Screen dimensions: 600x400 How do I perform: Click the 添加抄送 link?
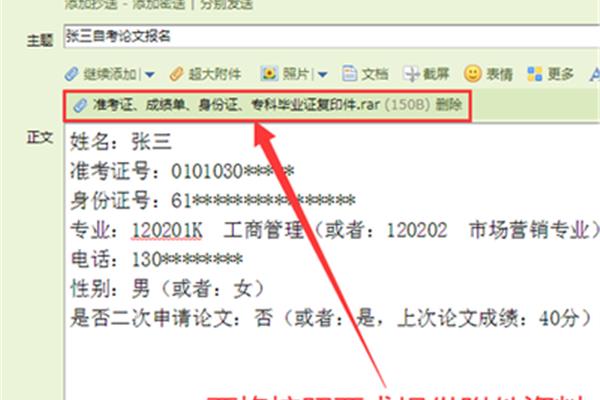91,4
